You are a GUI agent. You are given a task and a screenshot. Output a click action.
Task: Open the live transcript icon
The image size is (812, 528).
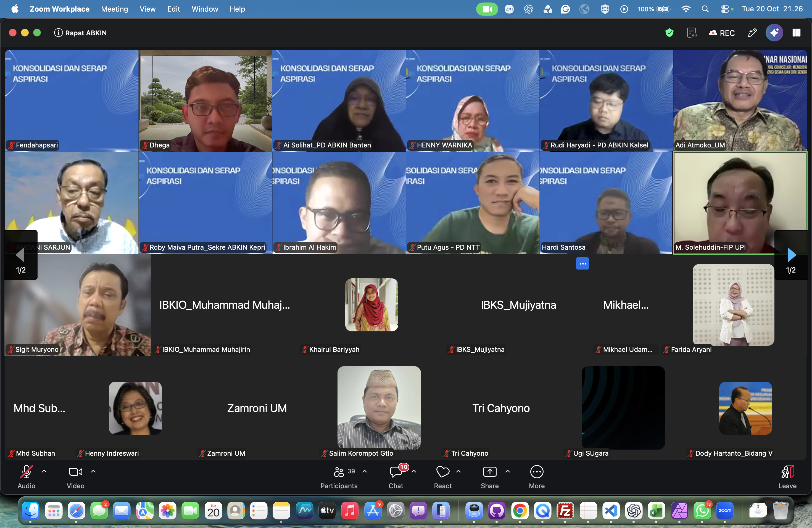pyautogui.click(x=692, y=33)
